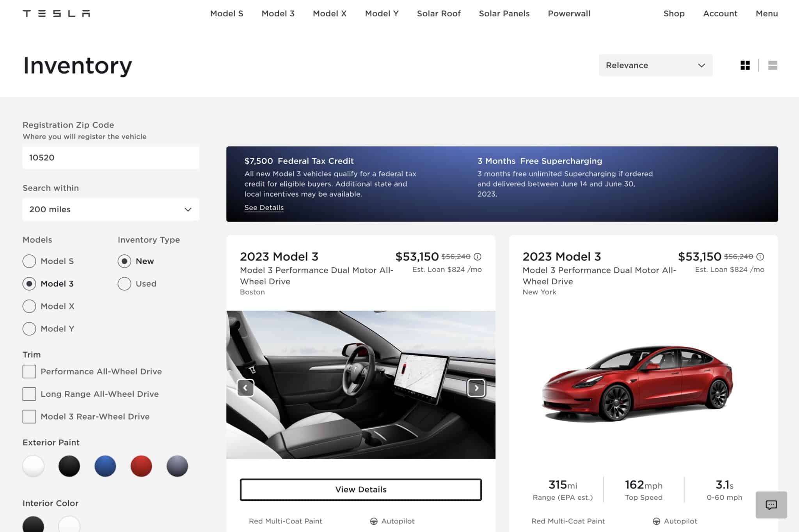Select Model 3 radio button
Screen dimensions: 799x532
point(29,284)
